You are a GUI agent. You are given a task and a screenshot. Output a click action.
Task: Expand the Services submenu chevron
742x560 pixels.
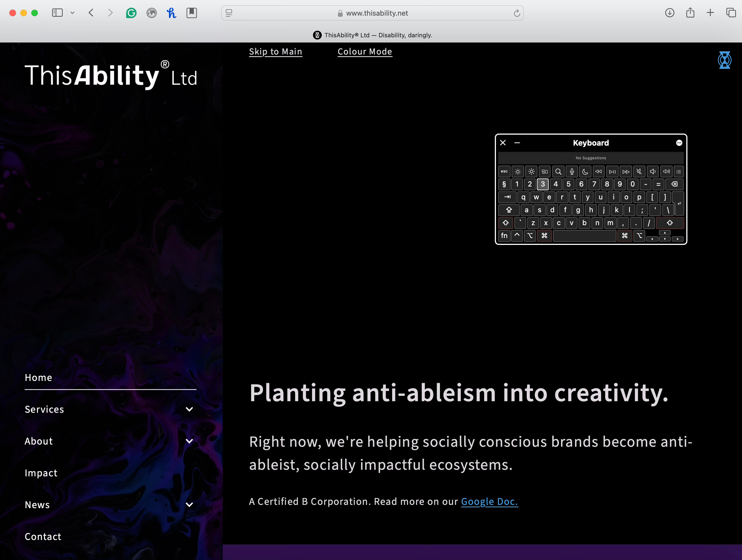tap(189, 409)
